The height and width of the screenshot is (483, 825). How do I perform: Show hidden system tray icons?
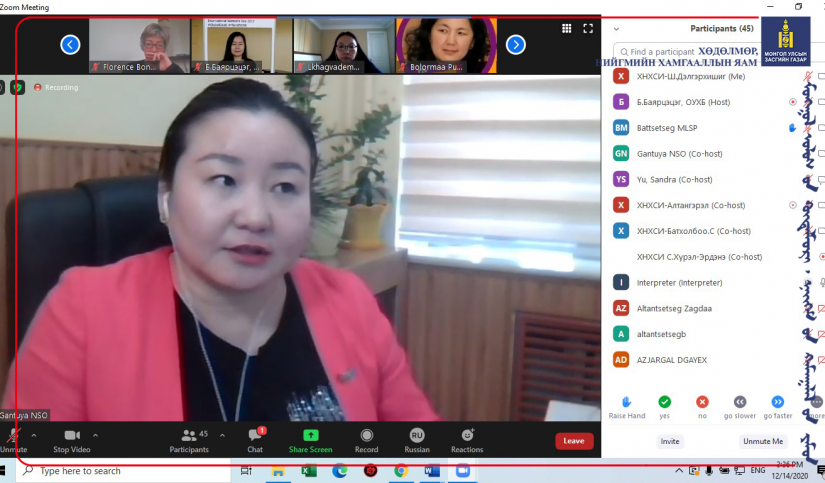point(679,471)
